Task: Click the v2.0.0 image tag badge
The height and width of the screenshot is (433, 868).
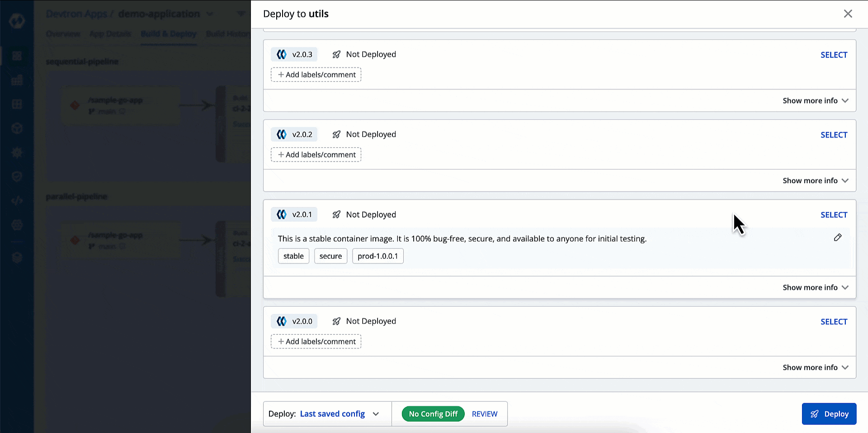Action: pyautogui.click(x=294, y=321)
